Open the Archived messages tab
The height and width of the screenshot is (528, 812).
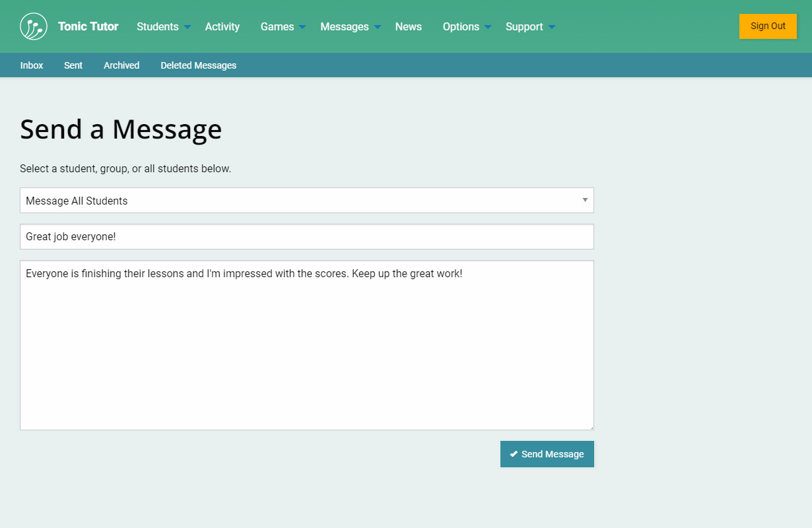coord(121,65)
